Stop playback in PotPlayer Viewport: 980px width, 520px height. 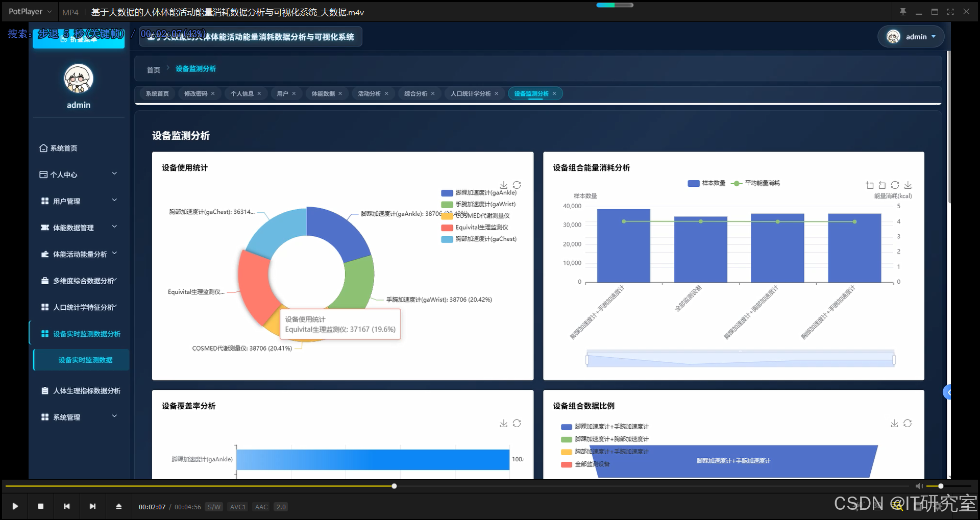pyautogui.click(x=41, y=506)
